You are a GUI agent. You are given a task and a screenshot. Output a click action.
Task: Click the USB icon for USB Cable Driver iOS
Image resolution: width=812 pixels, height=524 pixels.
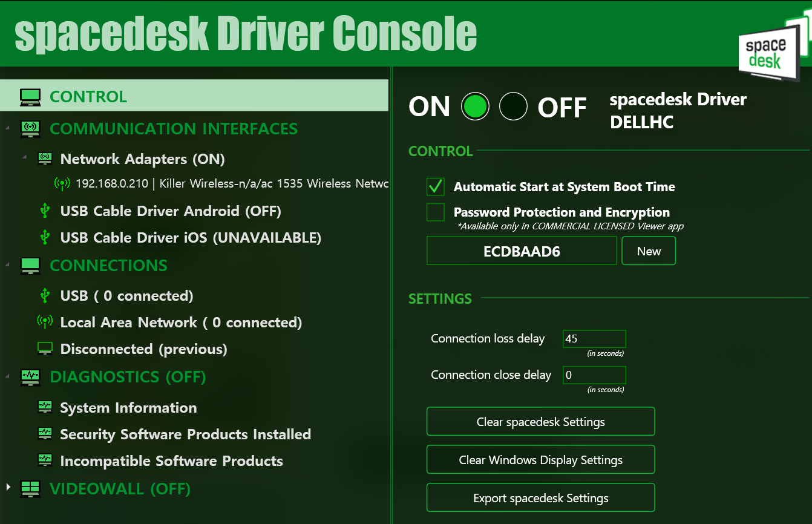tap(45, 237)
